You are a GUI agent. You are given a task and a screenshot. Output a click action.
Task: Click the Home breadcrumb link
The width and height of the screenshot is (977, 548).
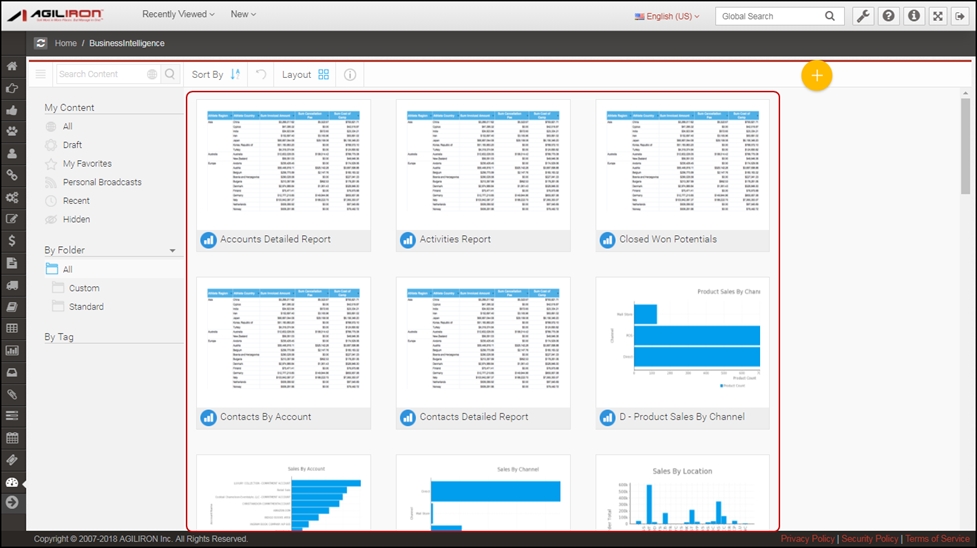tap(65, 43)
